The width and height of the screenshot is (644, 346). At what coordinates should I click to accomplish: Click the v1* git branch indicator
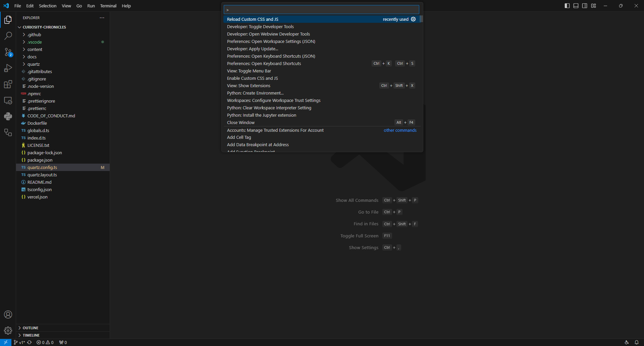[19, 342]
